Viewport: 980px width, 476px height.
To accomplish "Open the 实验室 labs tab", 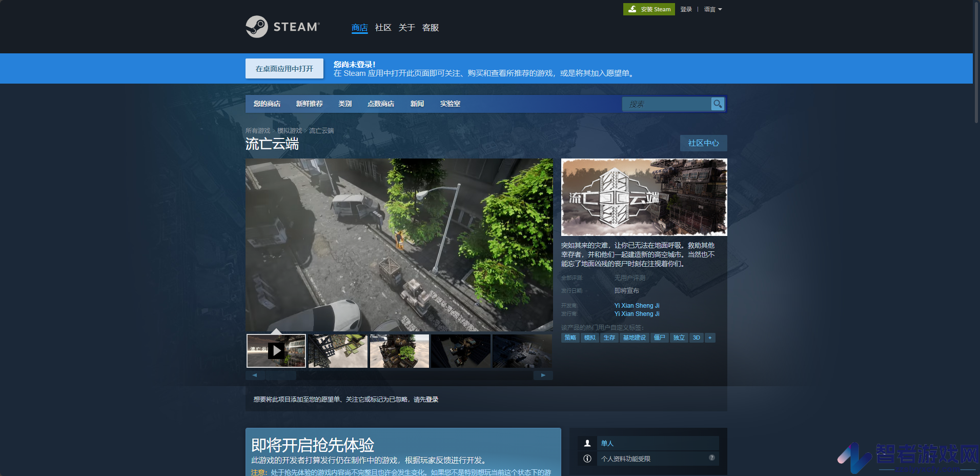I will pyautogui.click(x=450, y=104).
